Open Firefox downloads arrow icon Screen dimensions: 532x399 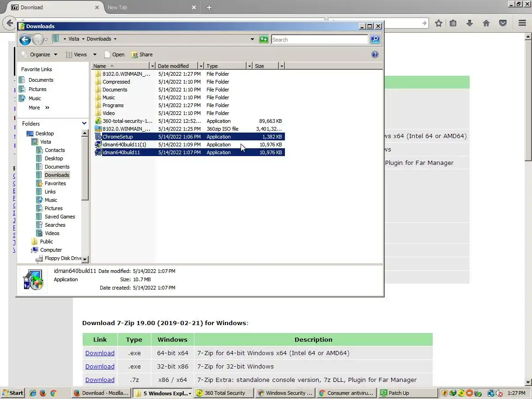(x=470, y=23)
